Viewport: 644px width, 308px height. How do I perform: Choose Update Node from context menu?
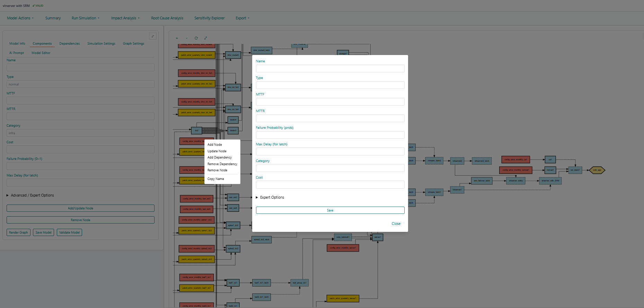click(x=217, y=151)
